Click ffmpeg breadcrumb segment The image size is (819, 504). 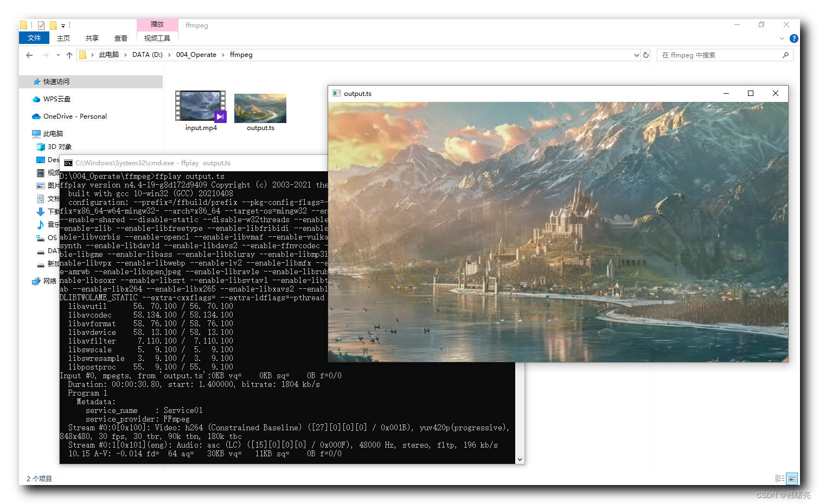[x=241, y=55]
